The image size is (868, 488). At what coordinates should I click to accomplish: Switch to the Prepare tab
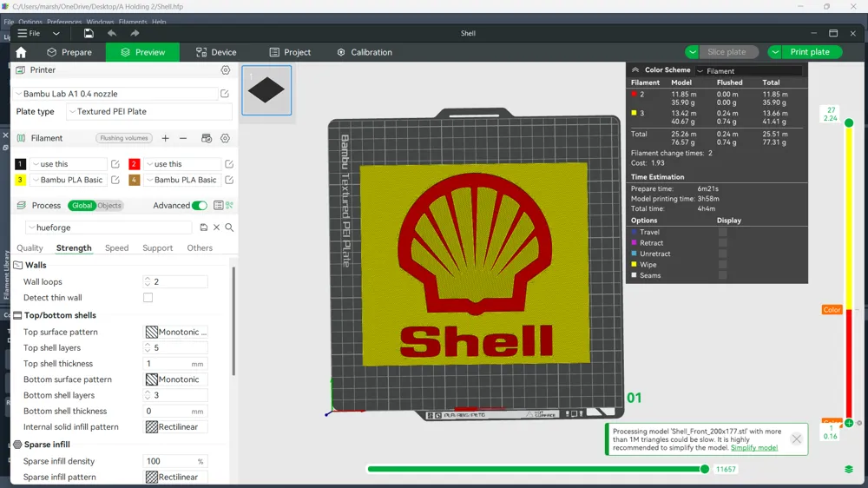pos(69,52)
